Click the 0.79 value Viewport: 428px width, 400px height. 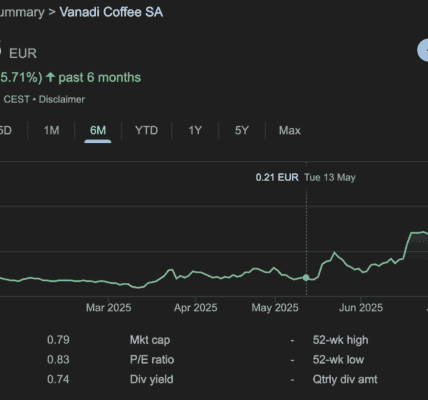[58, 340]
